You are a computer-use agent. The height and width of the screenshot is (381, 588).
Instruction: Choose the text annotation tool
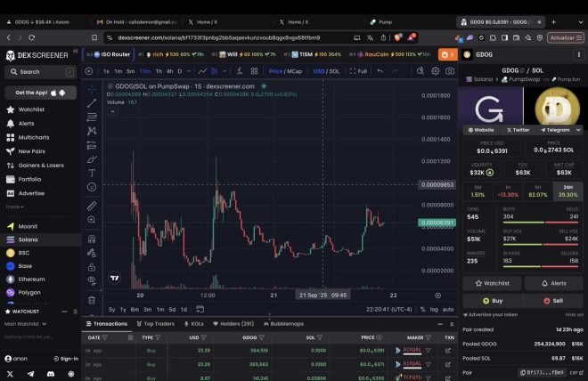point(92,173)
